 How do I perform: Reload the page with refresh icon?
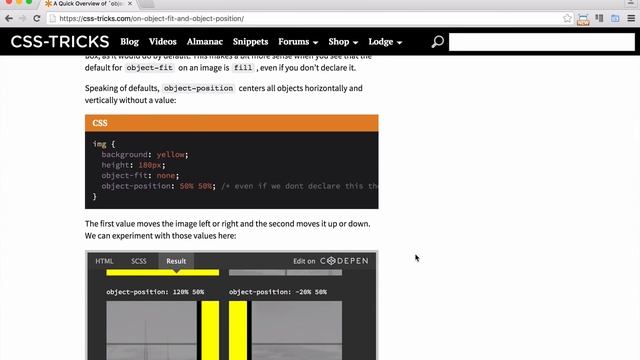click(37, 18)
